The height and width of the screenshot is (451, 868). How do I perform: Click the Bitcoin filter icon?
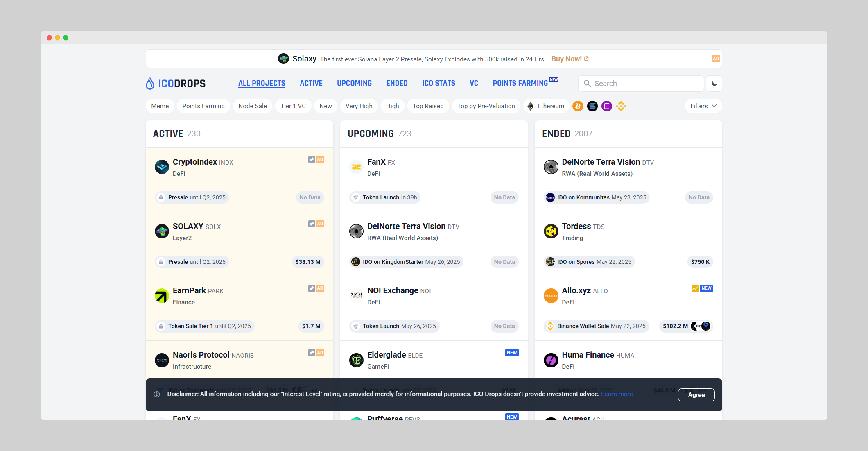pos(578,106)
